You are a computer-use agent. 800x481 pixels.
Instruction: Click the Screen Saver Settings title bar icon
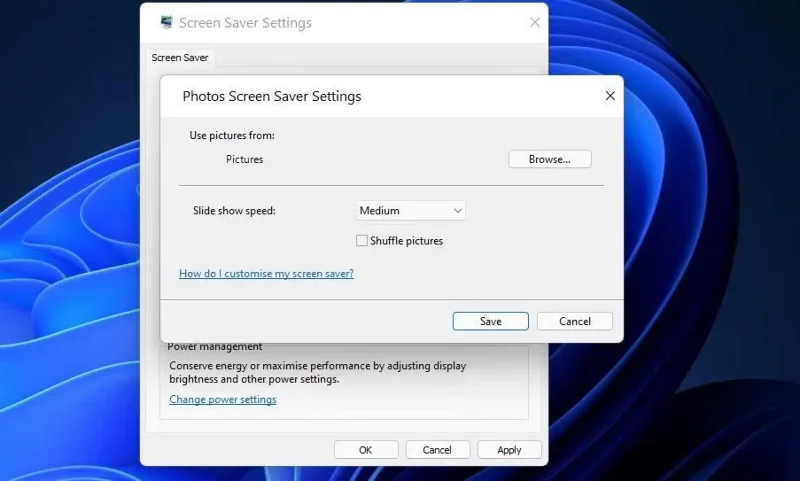point(166,22)
